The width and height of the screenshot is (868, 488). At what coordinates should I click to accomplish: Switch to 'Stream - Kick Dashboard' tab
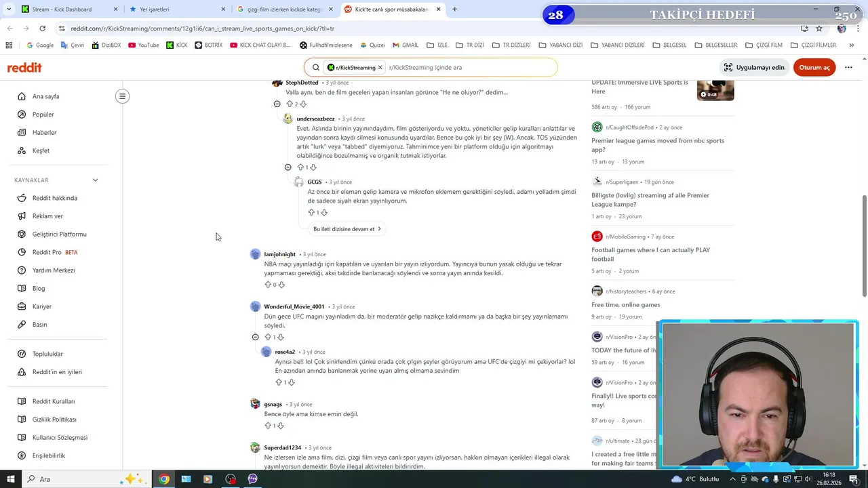(68, 9)
